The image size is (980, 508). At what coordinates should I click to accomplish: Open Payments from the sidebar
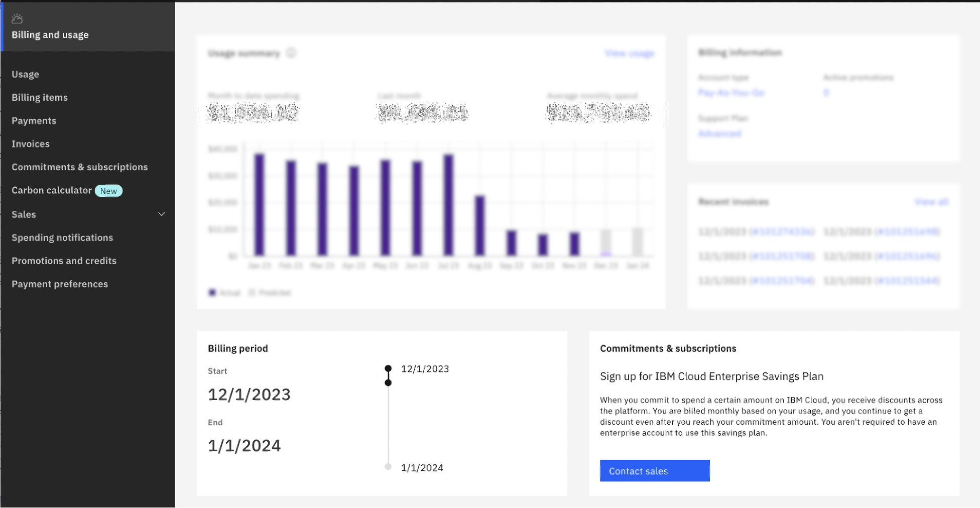34,121
